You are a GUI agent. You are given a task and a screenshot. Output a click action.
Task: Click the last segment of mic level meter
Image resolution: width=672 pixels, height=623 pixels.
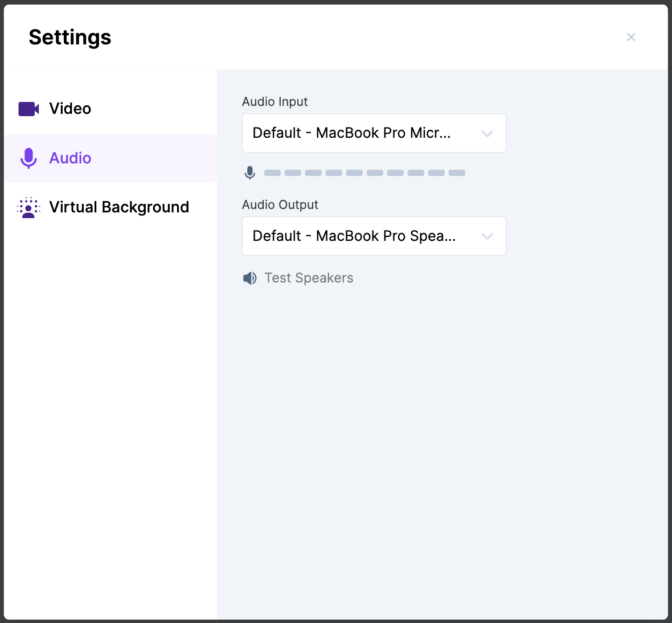[457, 173]
